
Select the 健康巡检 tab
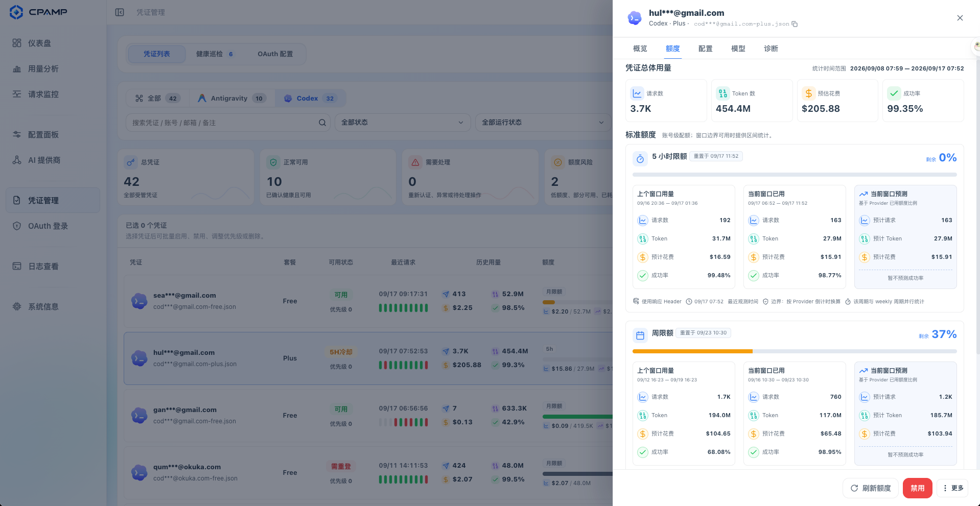215,54
